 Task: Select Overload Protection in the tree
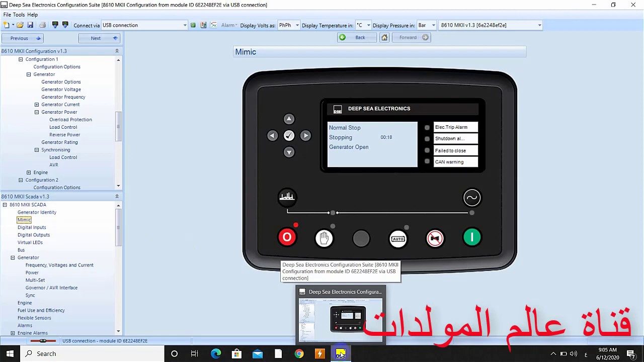point(70,120)
